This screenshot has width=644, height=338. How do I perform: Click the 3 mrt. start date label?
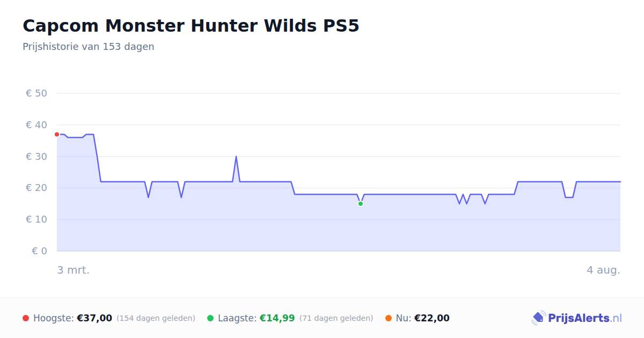(74, 270)
